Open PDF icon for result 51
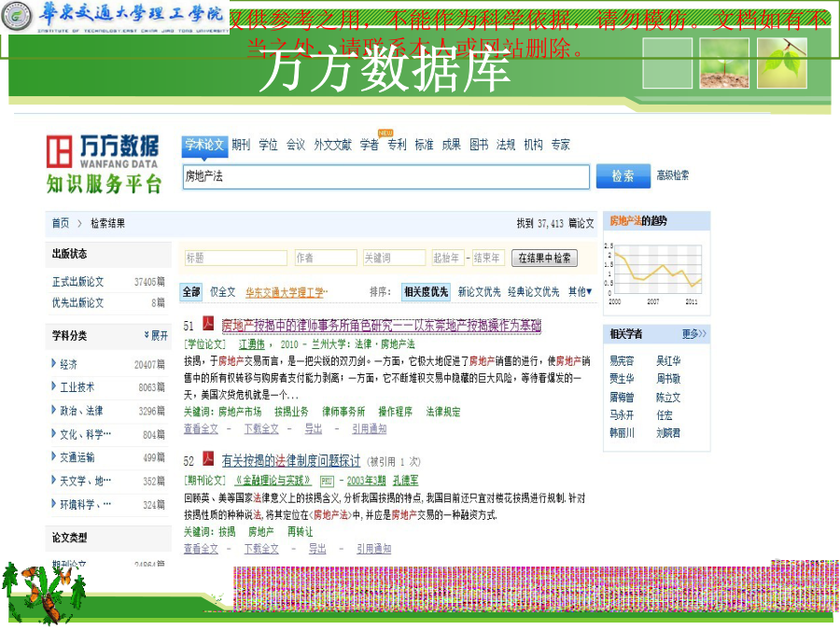 [x=208, y=324]
